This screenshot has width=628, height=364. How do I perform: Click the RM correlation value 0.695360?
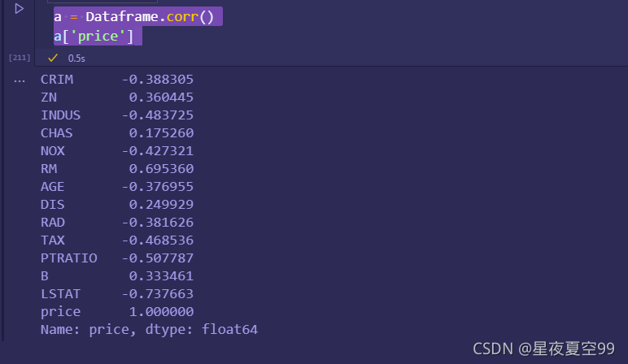161,169
